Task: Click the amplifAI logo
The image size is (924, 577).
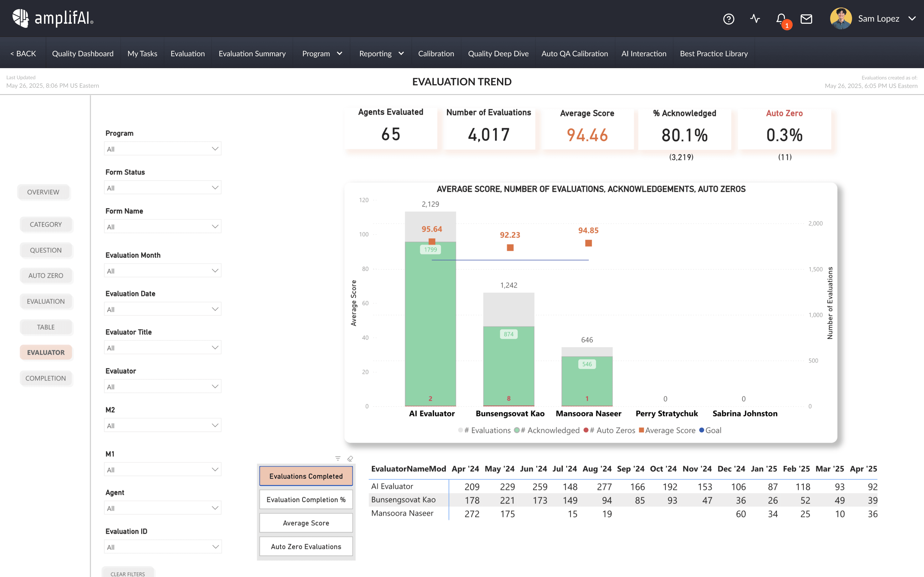Action: pos(53,18)
